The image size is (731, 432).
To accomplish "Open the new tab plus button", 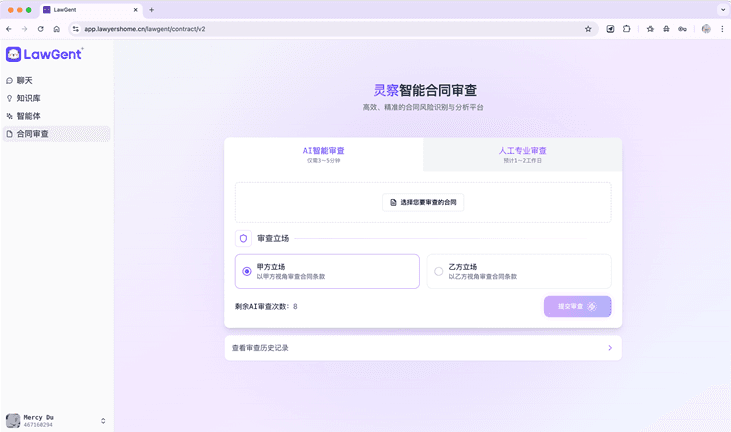I will (x=152, y=10).
